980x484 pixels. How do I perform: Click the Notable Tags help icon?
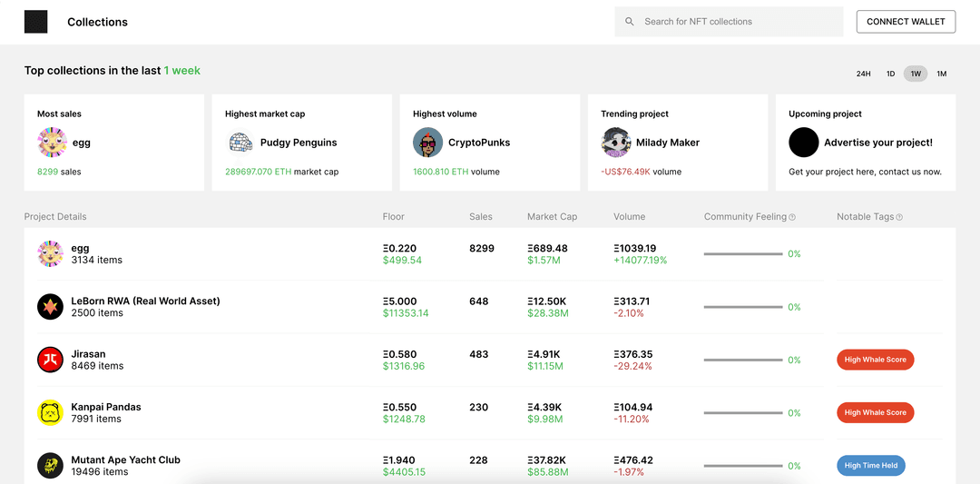pyautogui.click(x=899, y=217)
